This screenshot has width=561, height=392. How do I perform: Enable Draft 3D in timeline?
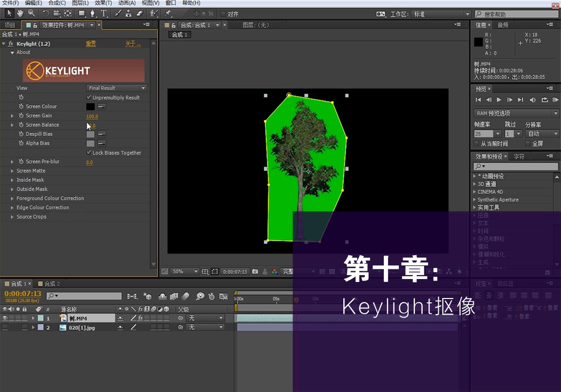pos(148,296)
